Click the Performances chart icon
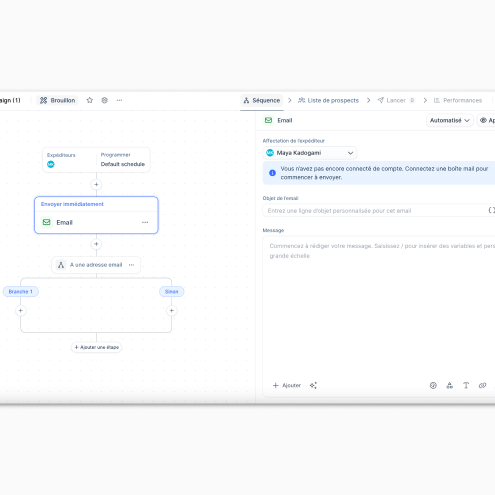Screen dimensions: 495x495 437,100
